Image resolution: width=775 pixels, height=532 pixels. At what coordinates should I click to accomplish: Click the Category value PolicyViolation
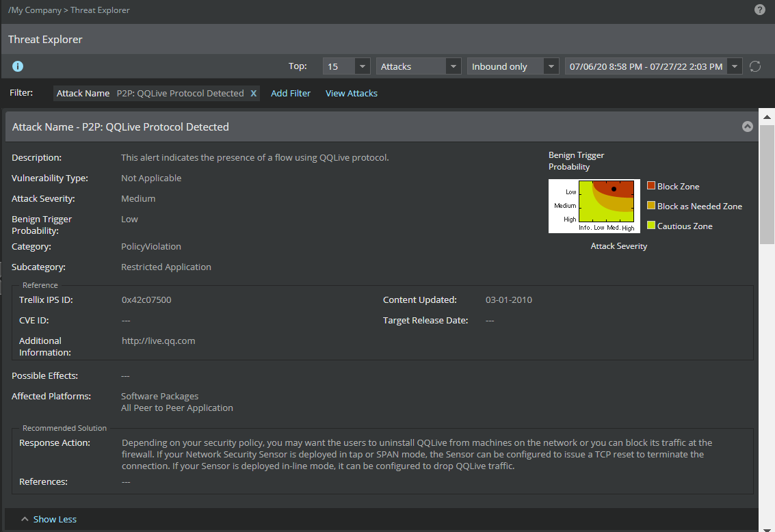tap(150, 246)
